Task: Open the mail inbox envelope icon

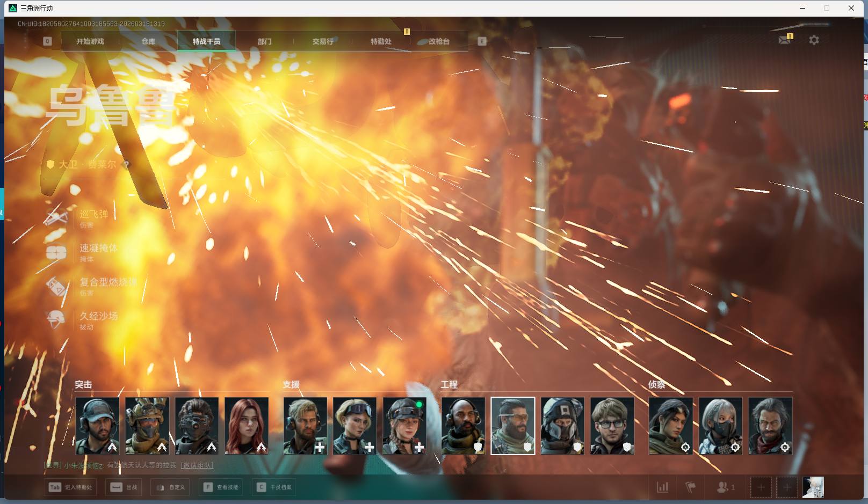Action: [x=785, y=40]
